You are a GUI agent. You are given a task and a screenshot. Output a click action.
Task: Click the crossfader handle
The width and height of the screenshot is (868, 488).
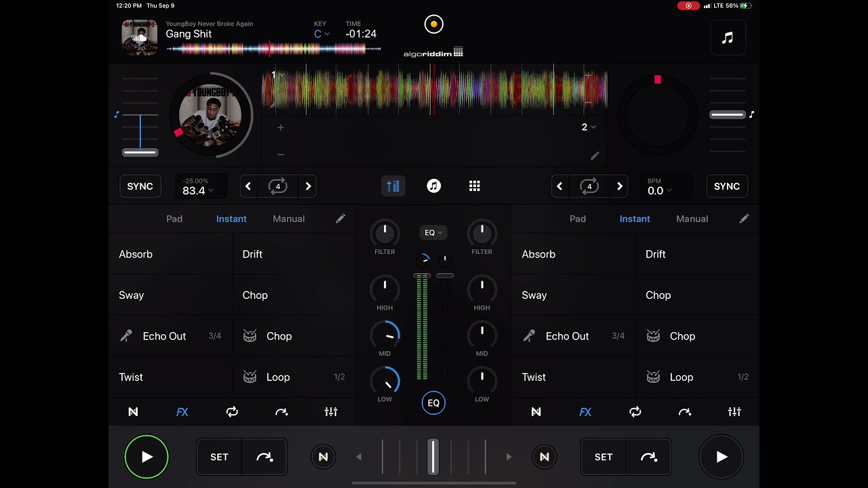(x=433, y=456)
